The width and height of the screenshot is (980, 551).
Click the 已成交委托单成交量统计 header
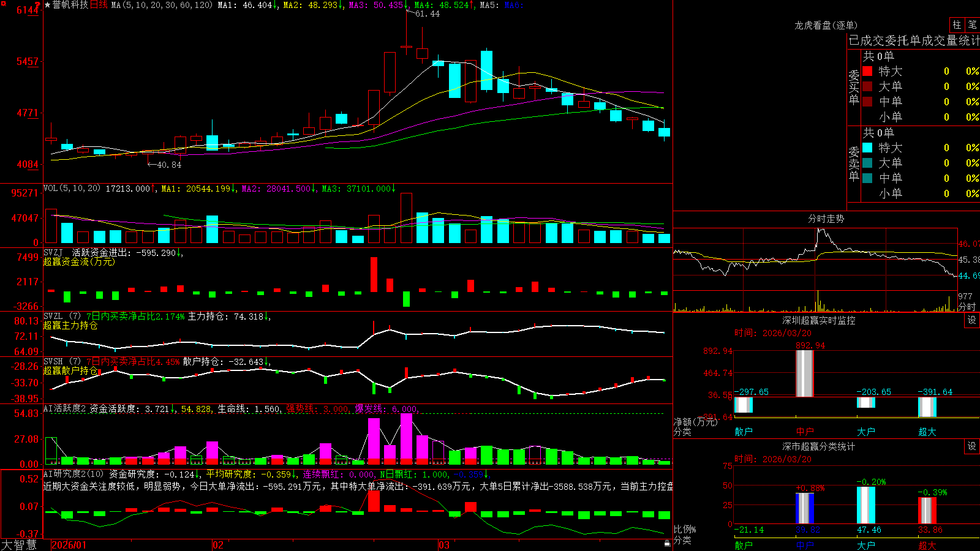[914, 40]
